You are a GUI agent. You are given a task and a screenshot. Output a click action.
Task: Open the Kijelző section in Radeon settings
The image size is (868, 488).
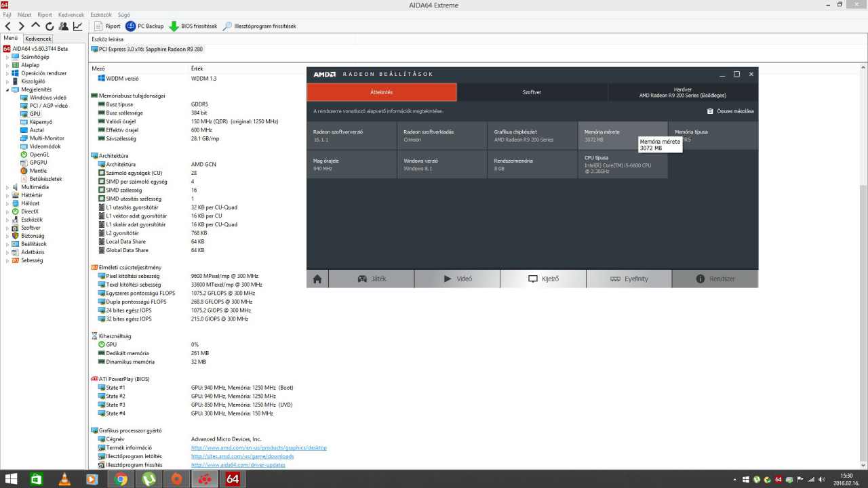coord(543,279)
